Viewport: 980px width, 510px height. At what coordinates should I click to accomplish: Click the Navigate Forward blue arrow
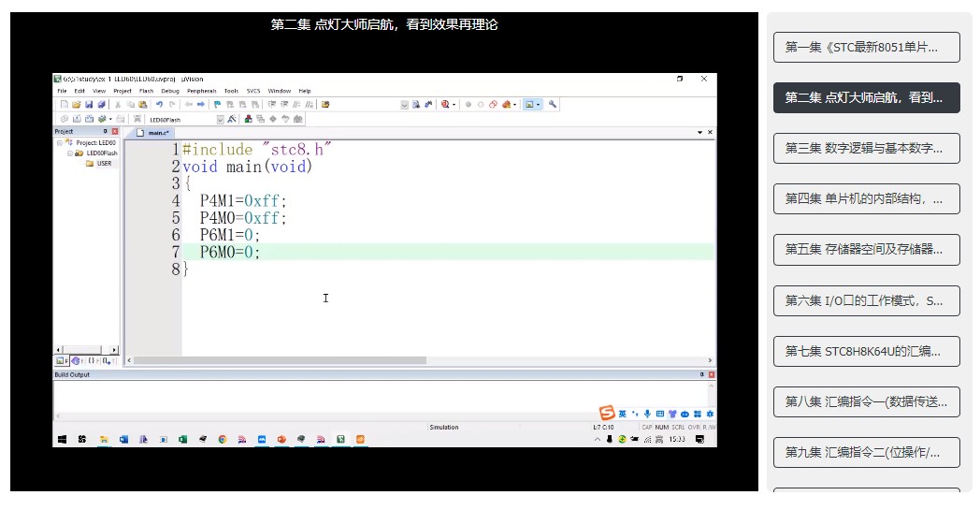[x=201, y=105]
